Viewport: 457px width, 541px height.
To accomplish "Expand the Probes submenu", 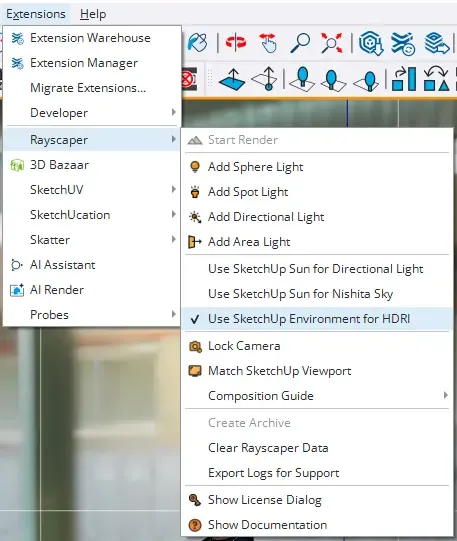I will 92,315.
